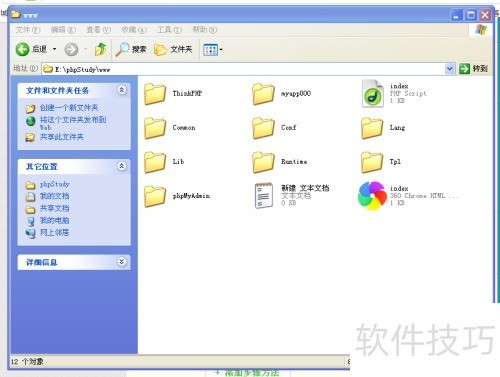Viewport: 500px width, 377px height.
Task: Open the Tpl folder
Action: coord(372,162)
